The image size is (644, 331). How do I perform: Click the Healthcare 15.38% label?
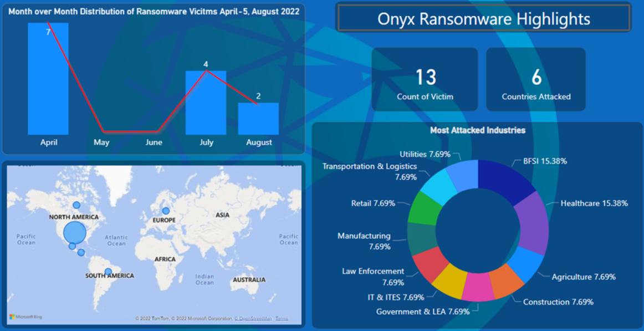[x=594, y=203]
